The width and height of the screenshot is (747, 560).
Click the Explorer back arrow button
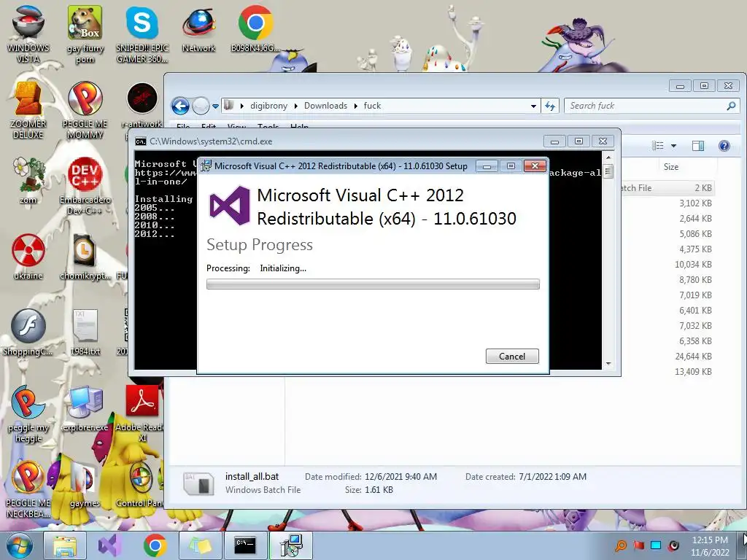point(180,106)
